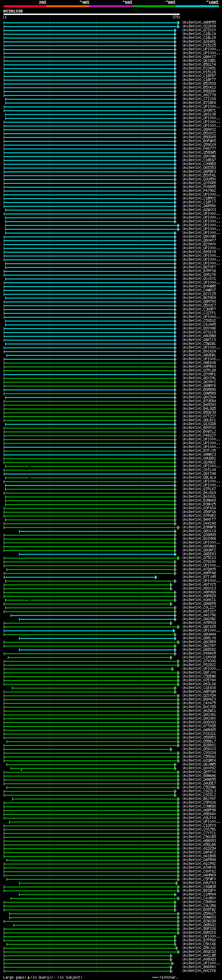Select the UniRef100_Q6NMY6 label
This screenshot has width=222, height=980.
[199, 386]
